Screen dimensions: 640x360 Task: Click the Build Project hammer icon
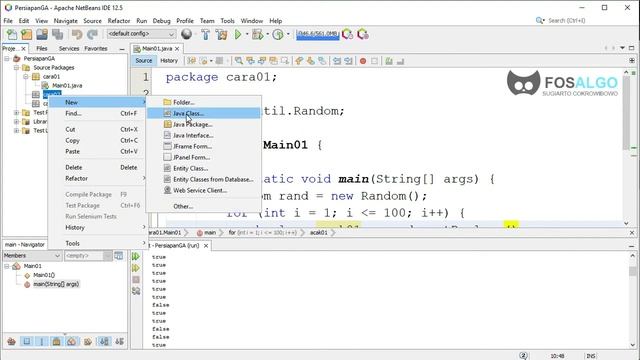(206, 35)
